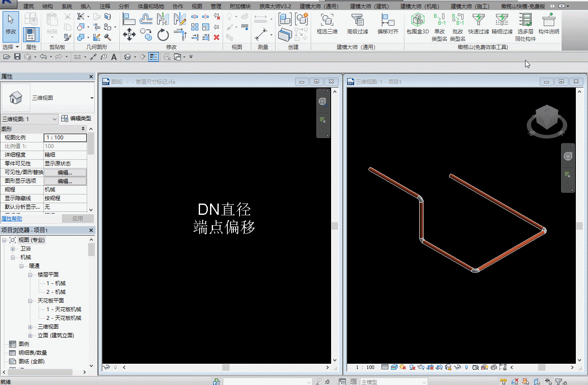Screen dimensions: 588x385
Task: Toggle thin lines display in quick access toolbar
Action: tap(153, 57)
